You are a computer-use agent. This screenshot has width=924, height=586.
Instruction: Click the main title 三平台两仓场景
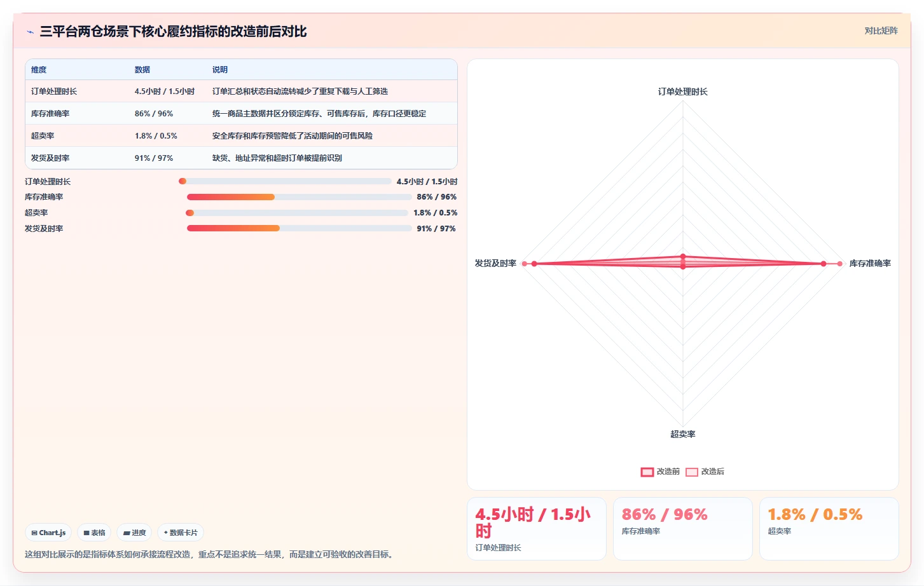coord(173,32)
